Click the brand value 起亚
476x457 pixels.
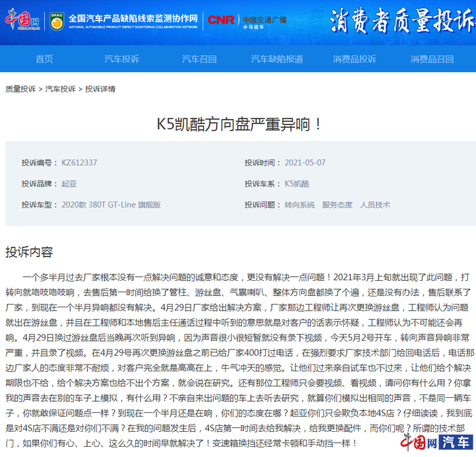69,184
